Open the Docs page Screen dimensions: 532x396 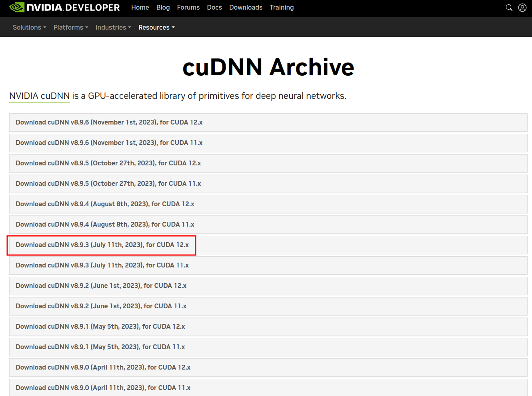coord(214,7)
